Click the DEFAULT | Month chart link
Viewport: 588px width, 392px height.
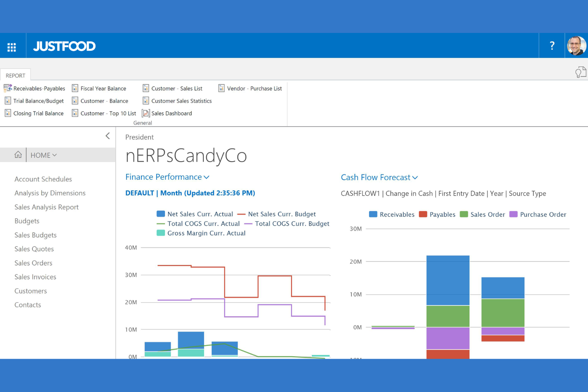coord(190,193)
